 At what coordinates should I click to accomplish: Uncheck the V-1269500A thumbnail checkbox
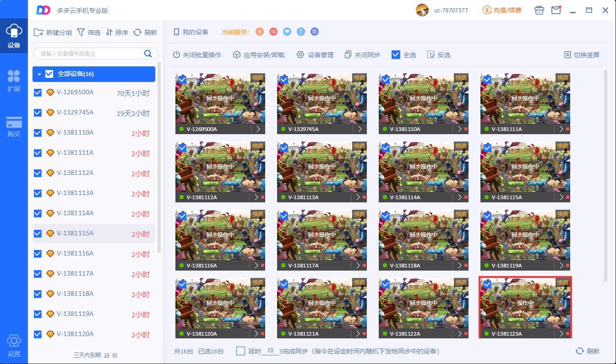point(182,80)
